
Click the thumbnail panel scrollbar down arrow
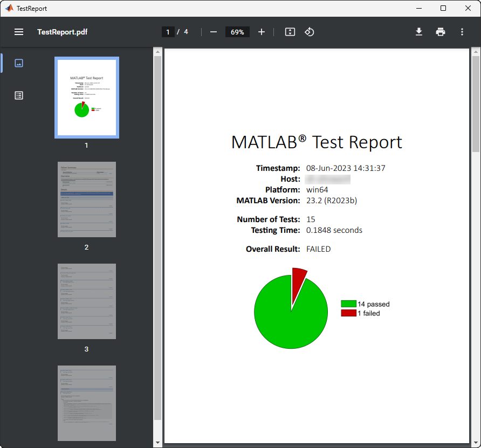[157, 443]
